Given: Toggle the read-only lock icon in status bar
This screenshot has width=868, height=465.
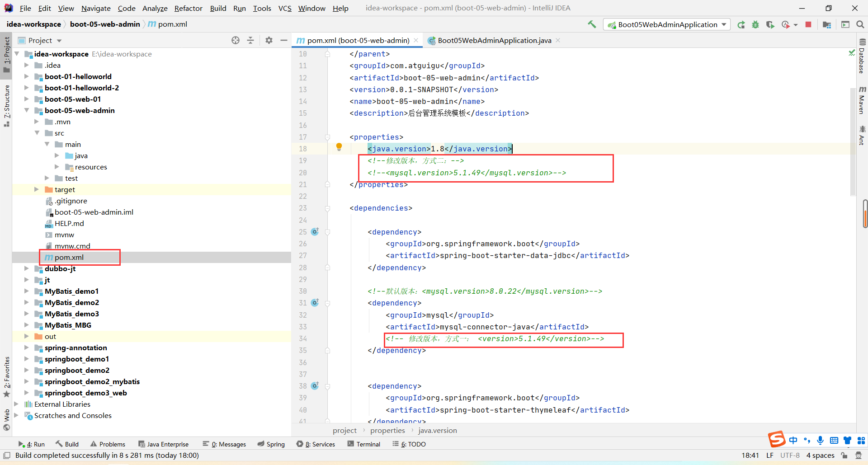Looking at the screenshot, I should point(844,456).
